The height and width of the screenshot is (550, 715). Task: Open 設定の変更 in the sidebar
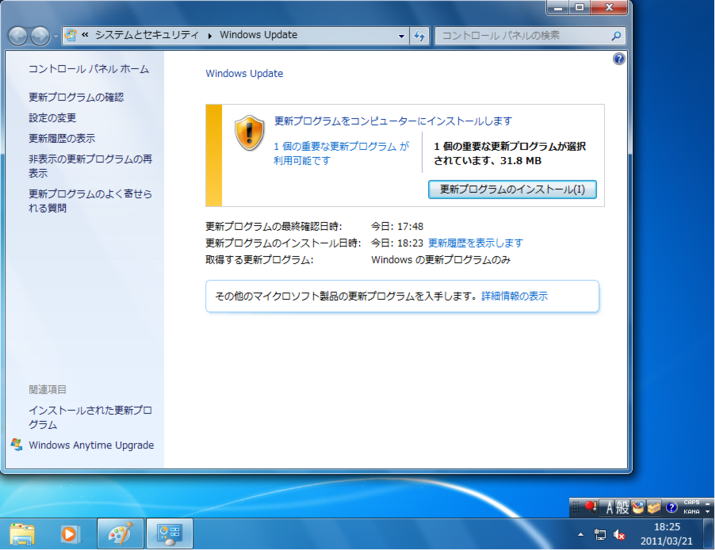(x=52, y=118)
